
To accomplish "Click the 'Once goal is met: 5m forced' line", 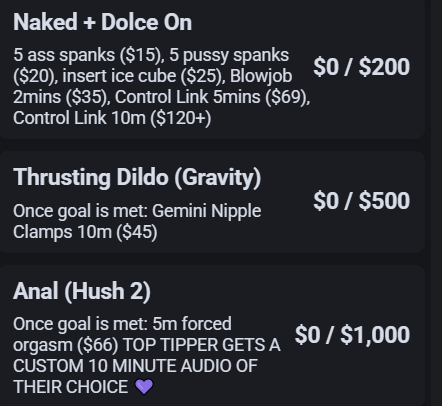I will point(122,324).
